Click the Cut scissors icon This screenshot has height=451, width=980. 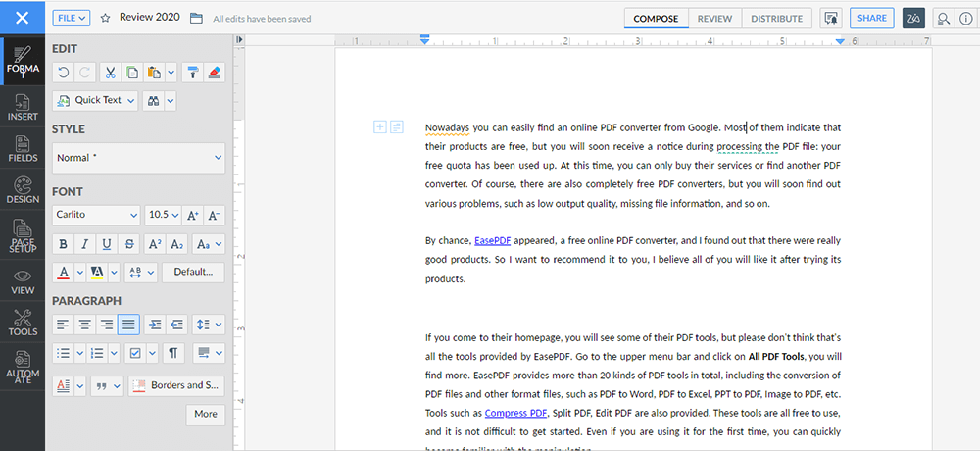click(111, 73)
